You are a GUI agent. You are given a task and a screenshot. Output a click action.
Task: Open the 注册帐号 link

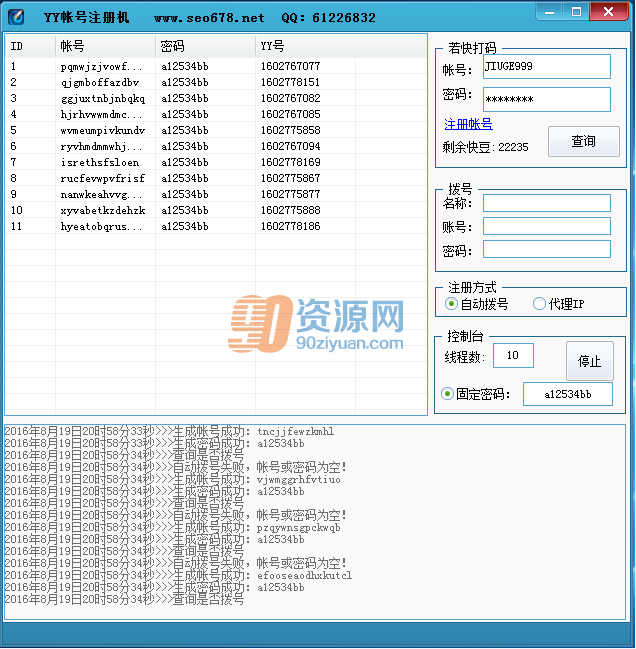coord(468,124)
